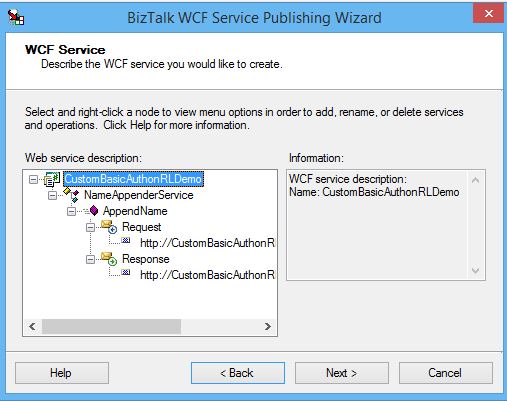Click the NameAppenderService node icon

tap(71, 195)
